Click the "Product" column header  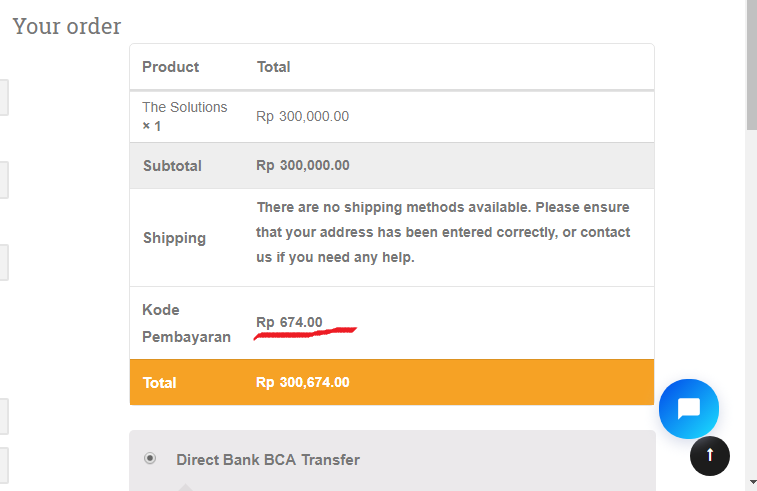pos(170,67)
